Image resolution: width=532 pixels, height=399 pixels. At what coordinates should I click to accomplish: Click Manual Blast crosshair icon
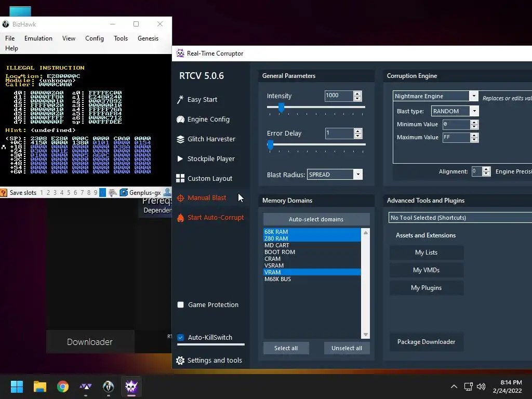tap(180, 198)
